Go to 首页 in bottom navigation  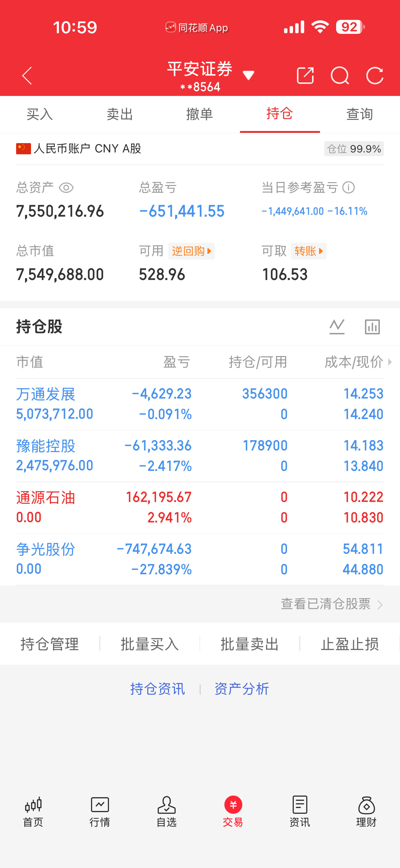(x=33, y=812)
